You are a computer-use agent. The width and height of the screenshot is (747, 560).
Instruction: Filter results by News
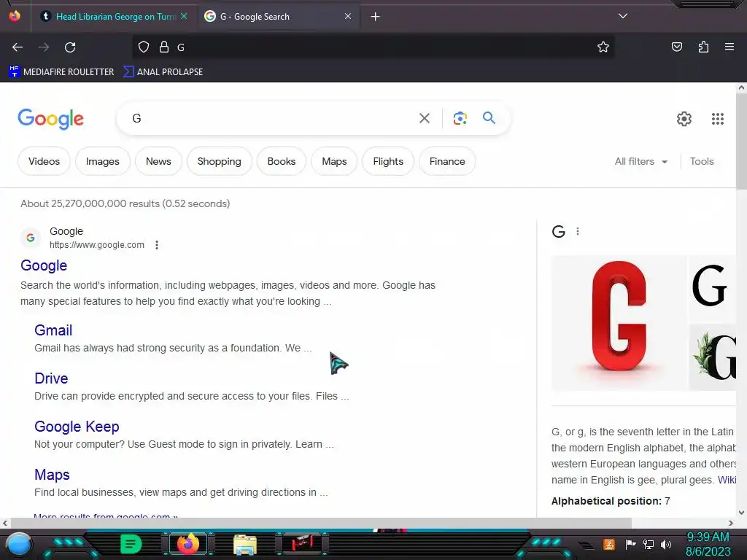pyautogui.click(x=158, y=161)
